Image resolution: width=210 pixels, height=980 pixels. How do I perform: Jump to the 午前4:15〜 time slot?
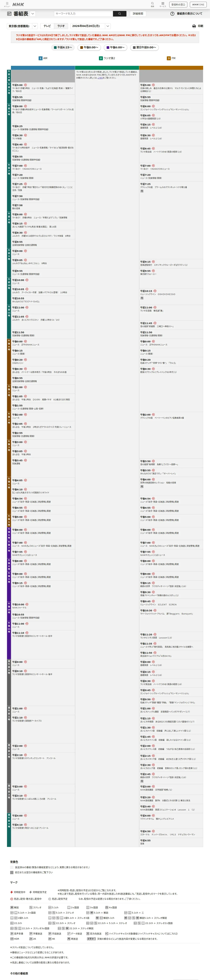coord(63,48)
